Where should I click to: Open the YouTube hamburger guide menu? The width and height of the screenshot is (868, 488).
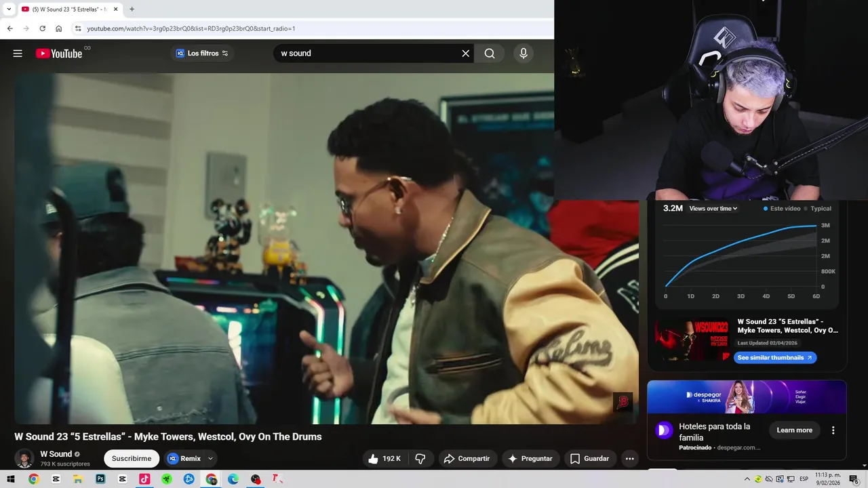18,54
